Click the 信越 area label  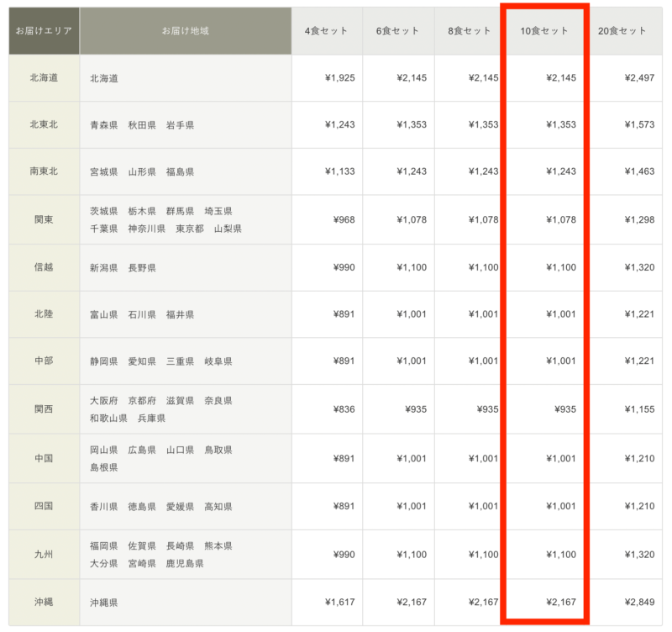click(44, 267)
